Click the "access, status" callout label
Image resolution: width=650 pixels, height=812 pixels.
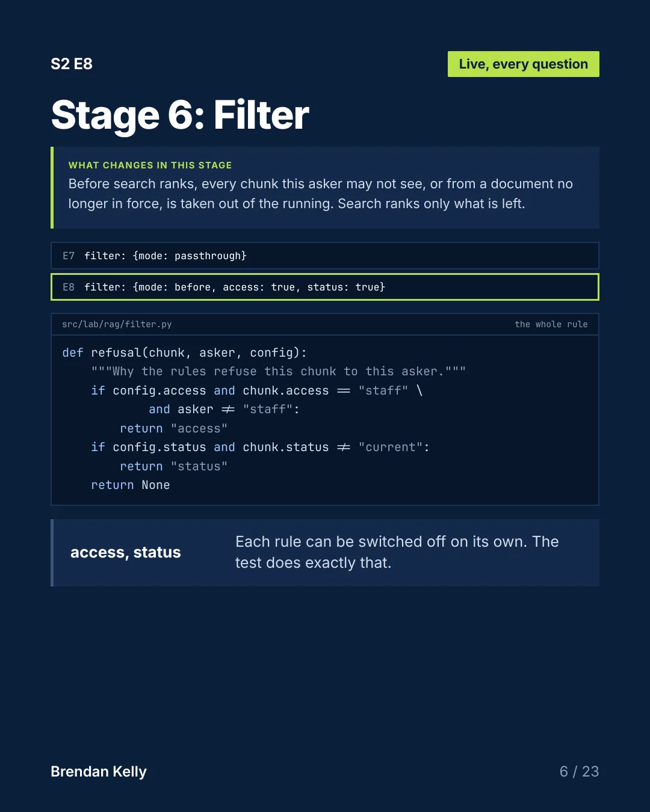pyautogui.click(x=125, y=552)
